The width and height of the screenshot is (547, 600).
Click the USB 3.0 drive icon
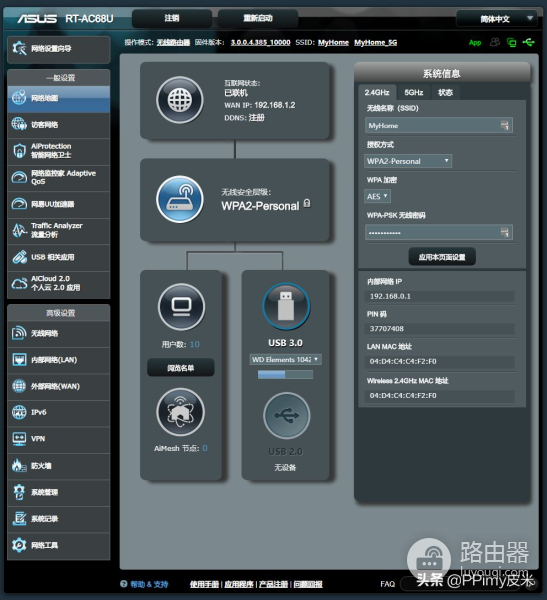286,306
